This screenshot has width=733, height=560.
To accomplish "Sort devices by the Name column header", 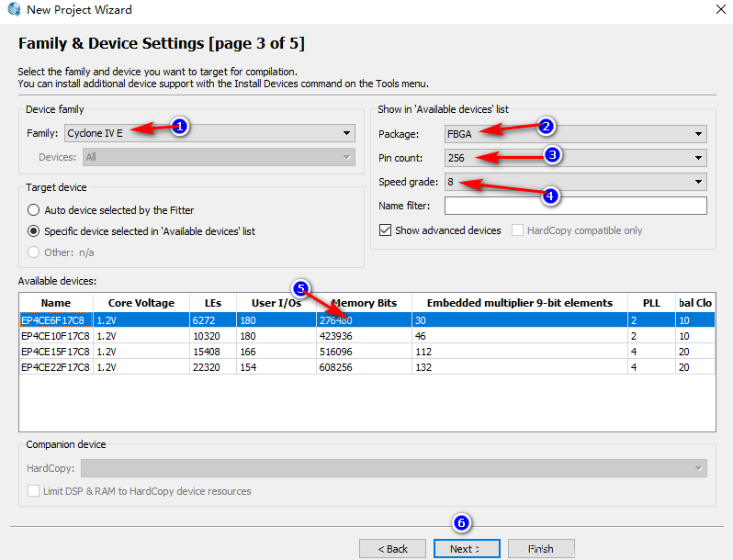I will coord(56,303).
